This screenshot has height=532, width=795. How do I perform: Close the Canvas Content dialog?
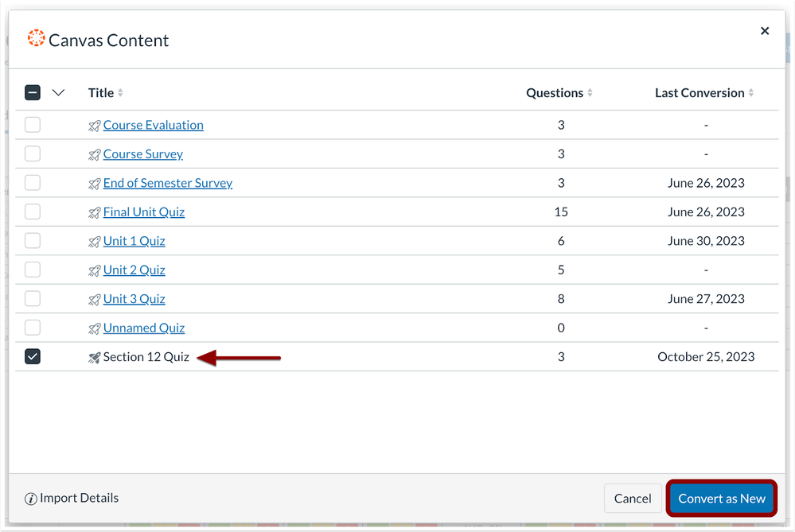pos(765,31)
